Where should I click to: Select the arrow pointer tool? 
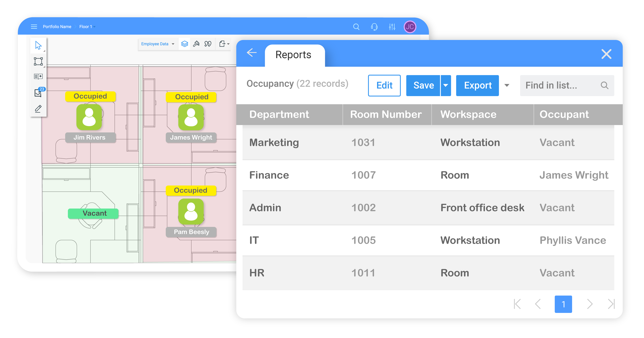38,46
